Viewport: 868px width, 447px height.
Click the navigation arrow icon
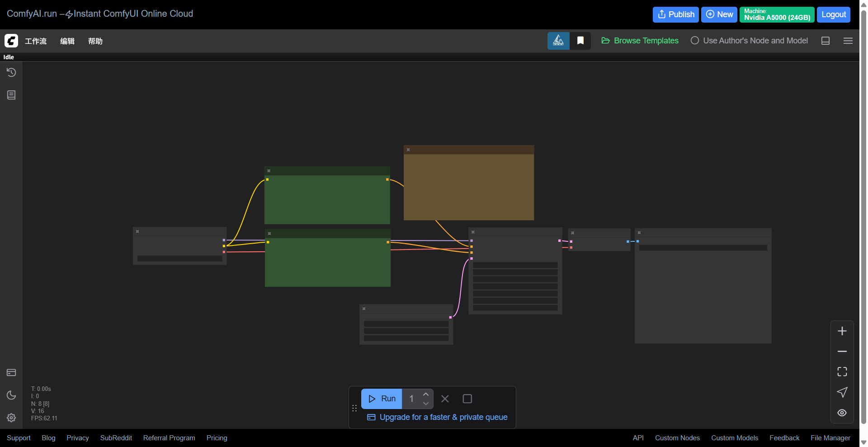tap(842, 392)
